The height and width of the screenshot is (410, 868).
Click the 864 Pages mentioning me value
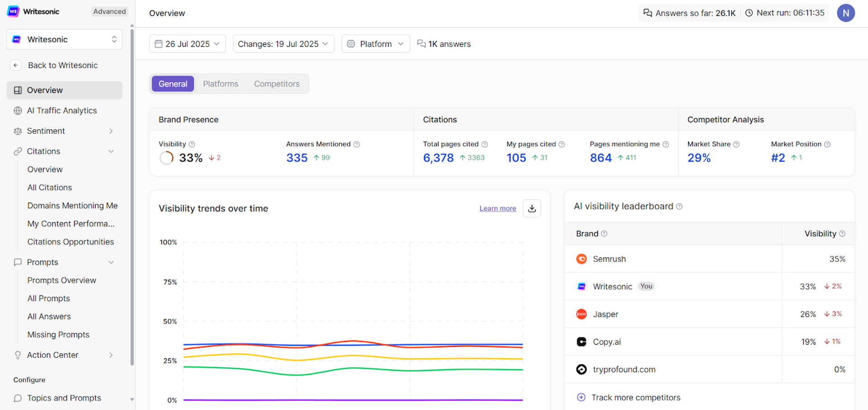coord(600,158)
